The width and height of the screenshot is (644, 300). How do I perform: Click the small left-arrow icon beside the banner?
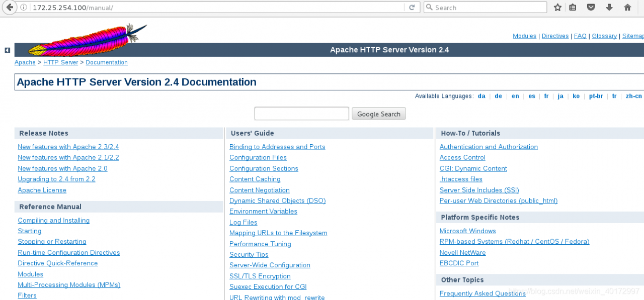pyautogui.click(x=7, y=50)
